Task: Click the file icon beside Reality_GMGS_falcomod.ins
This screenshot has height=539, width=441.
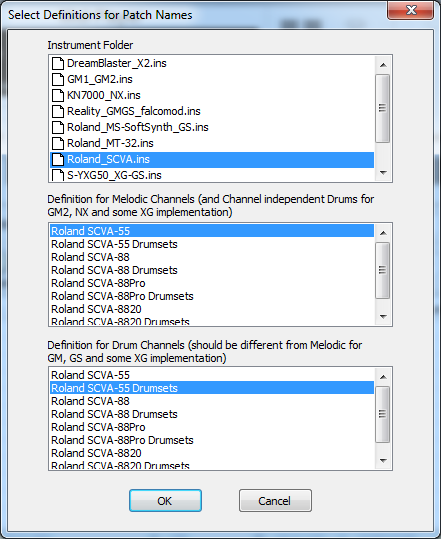Action: (58, 111)
